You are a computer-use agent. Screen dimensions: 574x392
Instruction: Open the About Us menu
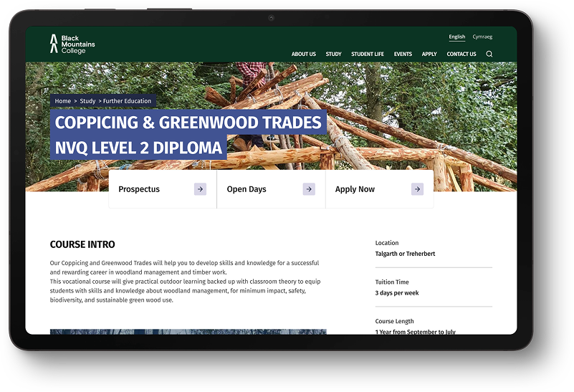(303, 54)
